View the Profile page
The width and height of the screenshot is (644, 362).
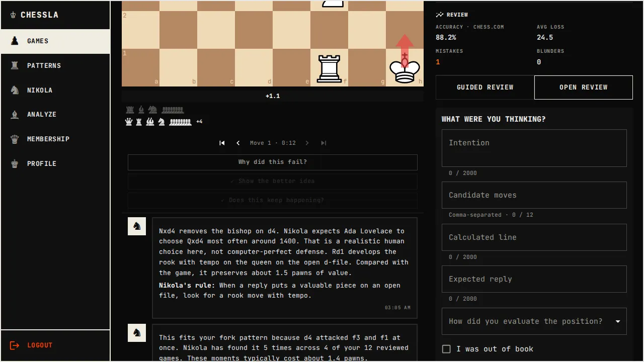55,163
